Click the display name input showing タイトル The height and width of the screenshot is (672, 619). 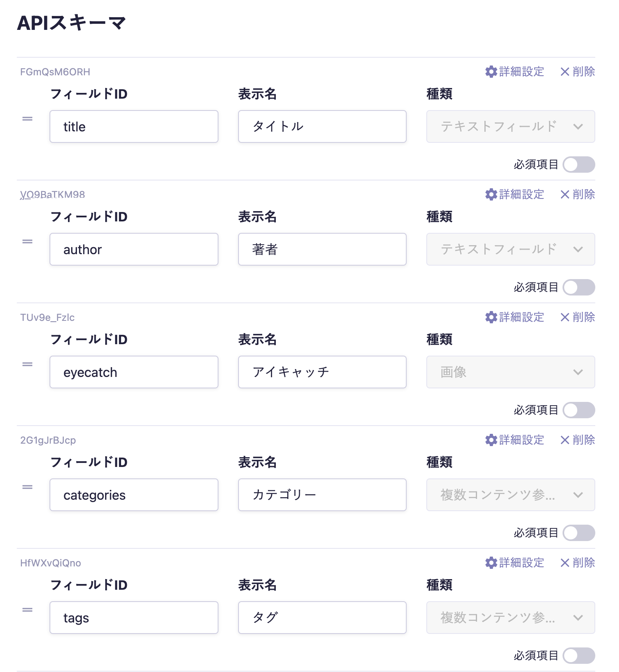pyautogui.click(x=322, y=126)
